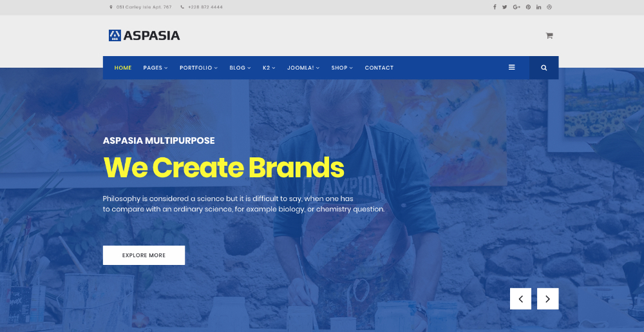The image size is (644, 332).
Task: Select the Contact menu item
Action: click(x=379, y=68)
